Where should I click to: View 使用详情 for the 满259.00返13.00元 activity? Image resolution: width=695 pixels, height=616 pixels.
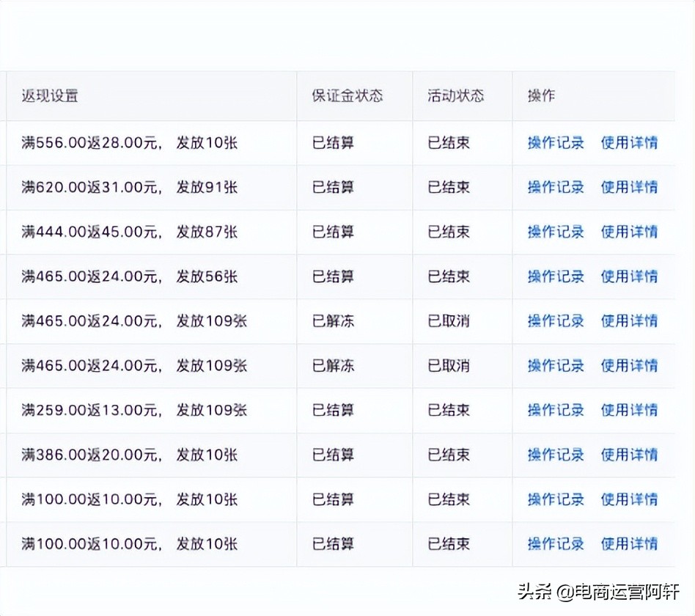click(x=630, y=410)
